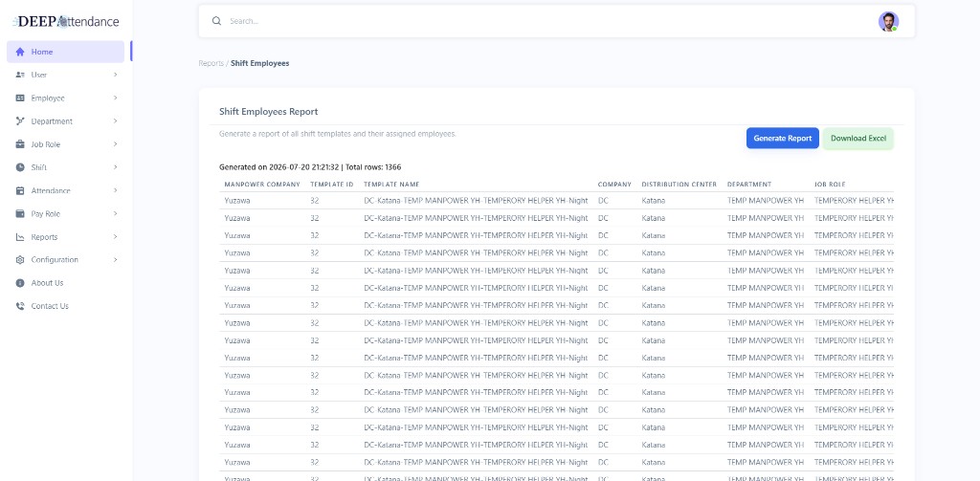This screenshot has width=980, height=481.
Task: Click the Configuration gear icon
Action: 20,260
